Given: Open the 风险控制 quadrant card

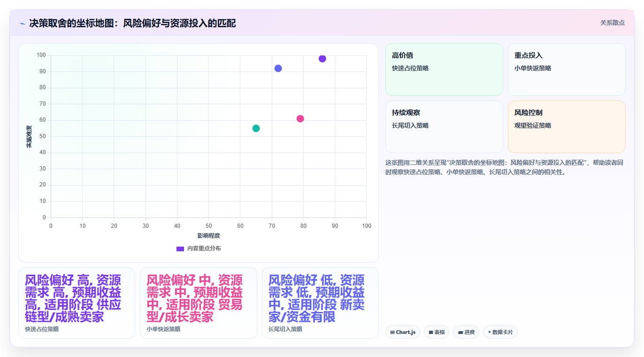Looking at the screenshot, I should (x=567, y=127).
